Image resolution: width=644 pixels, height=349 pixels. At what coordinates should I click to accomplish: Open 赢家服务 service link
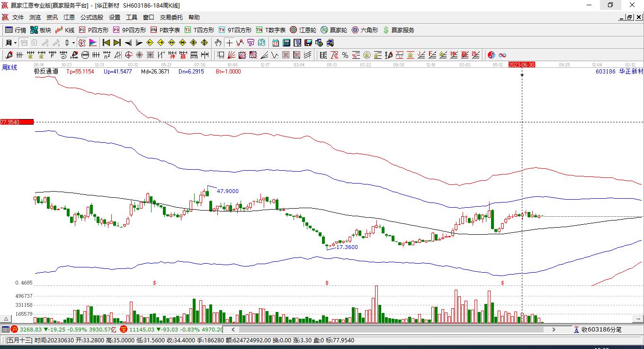pyautogui.click(x=398, y=30)
